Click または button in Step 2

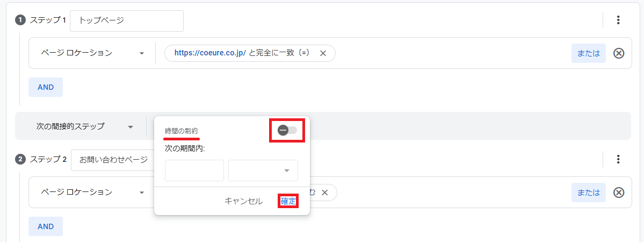[589, 193]
